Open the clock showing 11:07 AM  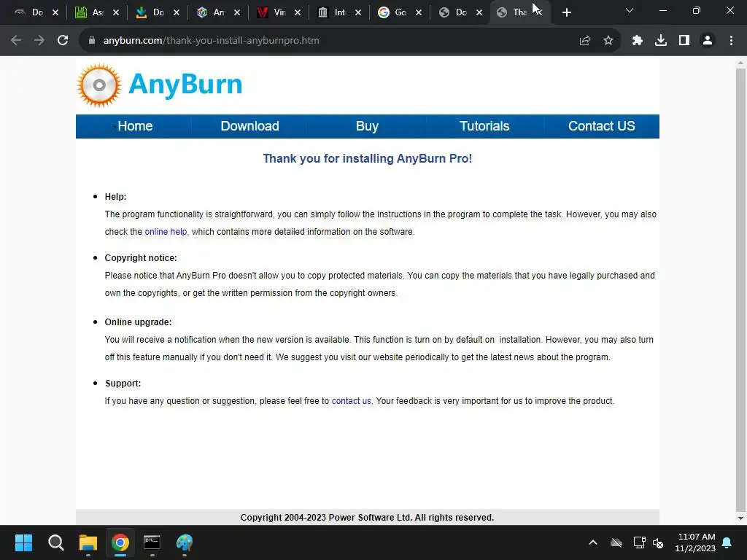tap(695, 542)
